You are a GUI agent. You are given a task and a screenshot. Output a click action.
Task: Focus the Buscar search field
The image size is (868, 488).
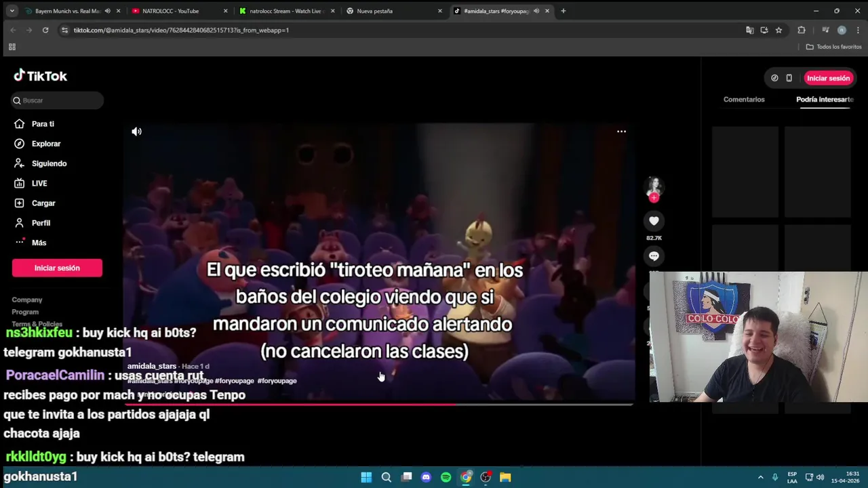click(58, 100)
